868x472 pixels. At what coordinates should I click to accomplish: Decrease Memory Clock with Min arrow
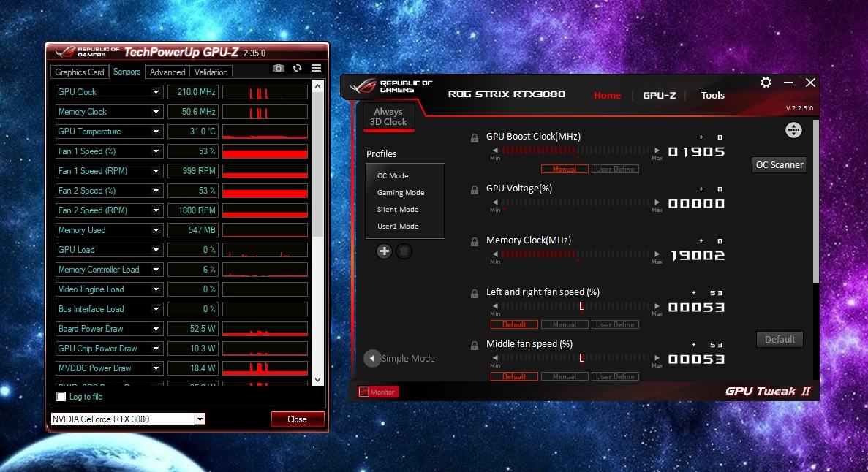coord(495,254)
